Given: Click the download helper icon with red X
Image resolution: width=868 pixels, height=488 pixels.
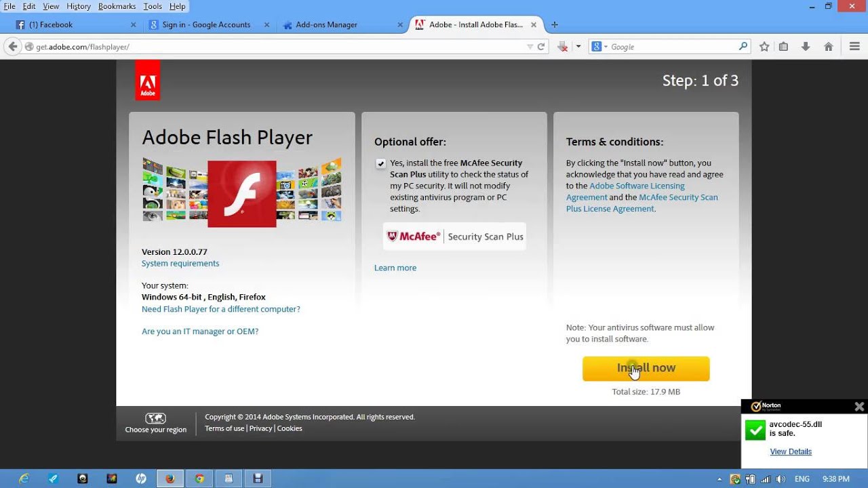Looking at the screenshot, I should click(x=562, y=47).
